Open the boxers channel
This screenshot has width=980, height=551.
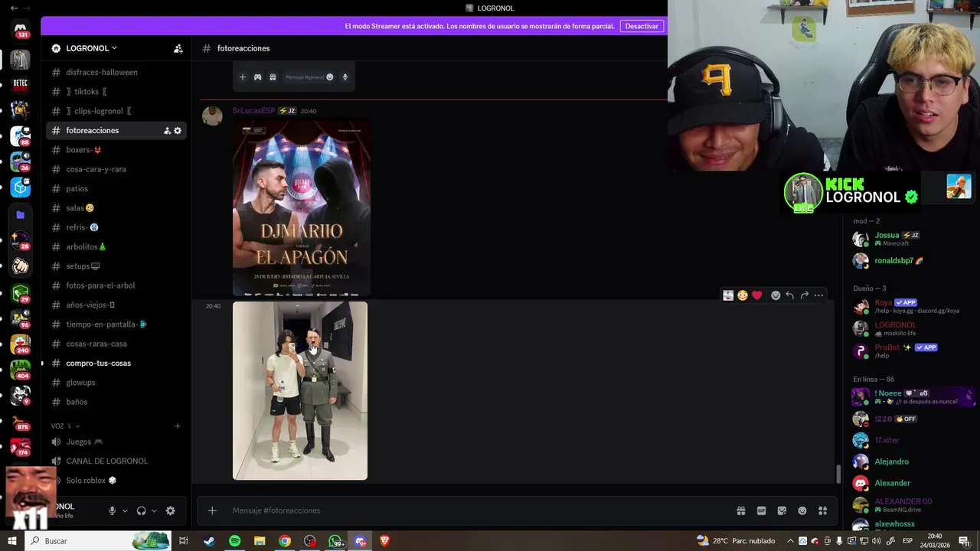(116, 150)
